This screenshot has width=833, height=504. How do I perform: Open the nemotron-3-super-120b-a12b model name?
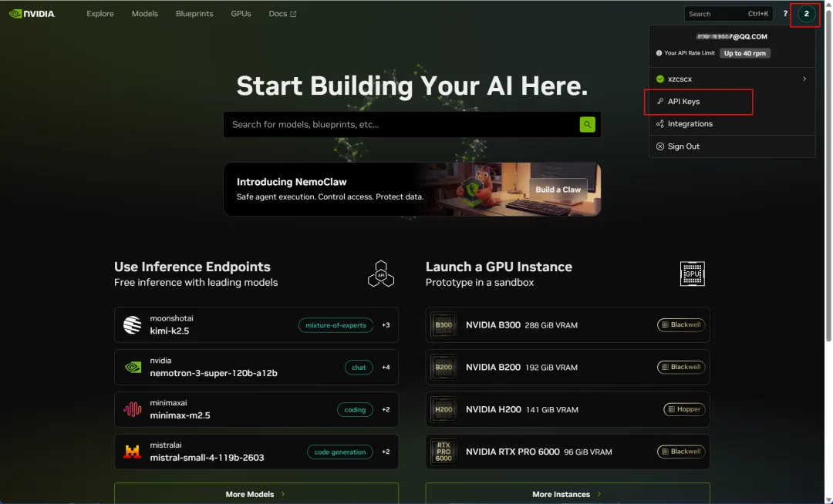point(214,373)
